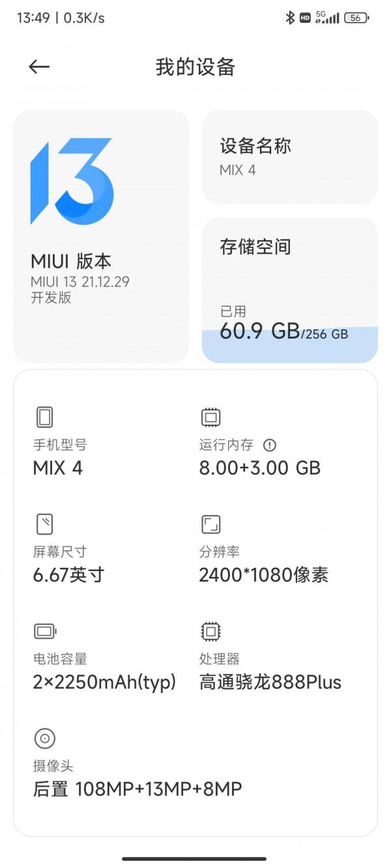Click the camera lens icon above 摄像头
391x868 pixels.
pyautogui.click(x=44, y=738)
